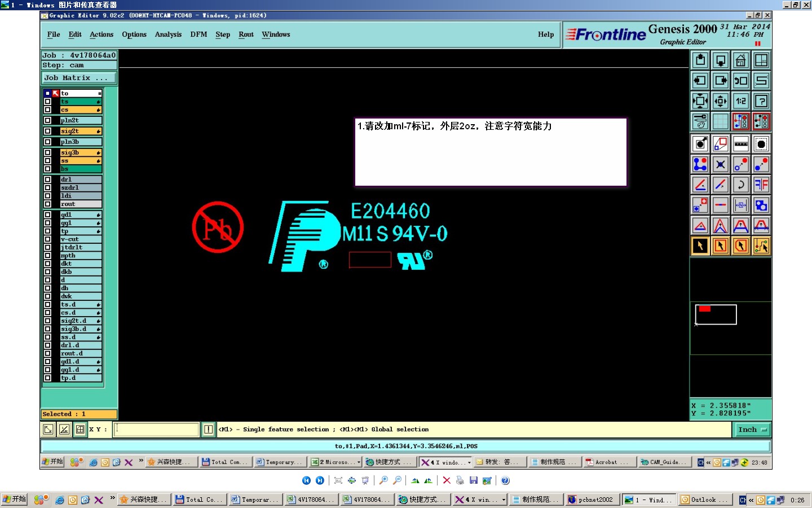Open the Actions menu

pyautogui.click(x=101, y=34)
